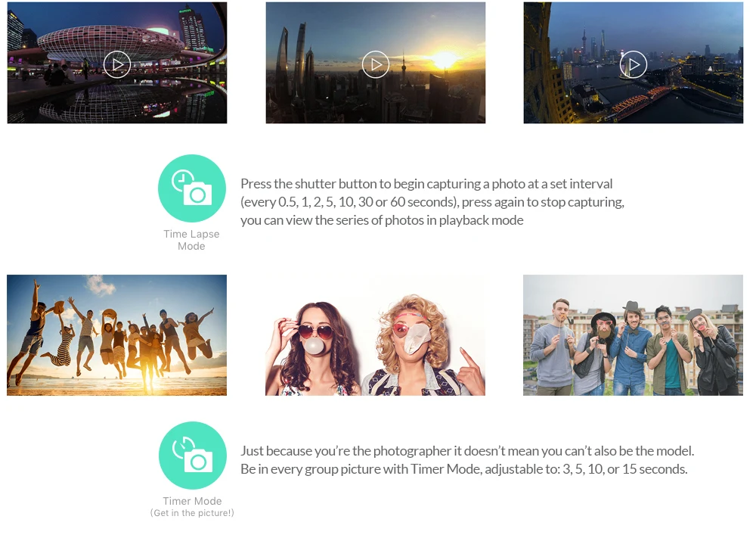756x538 pixels.
Task: Open the beach jumping group photo
Action: point(116,335)
